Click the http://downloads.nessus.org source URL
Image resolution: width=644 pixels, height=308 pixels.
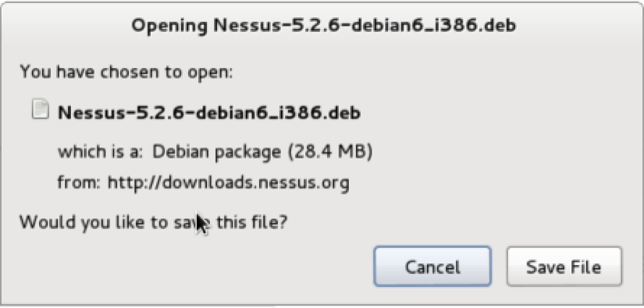(x=229, y=182)
